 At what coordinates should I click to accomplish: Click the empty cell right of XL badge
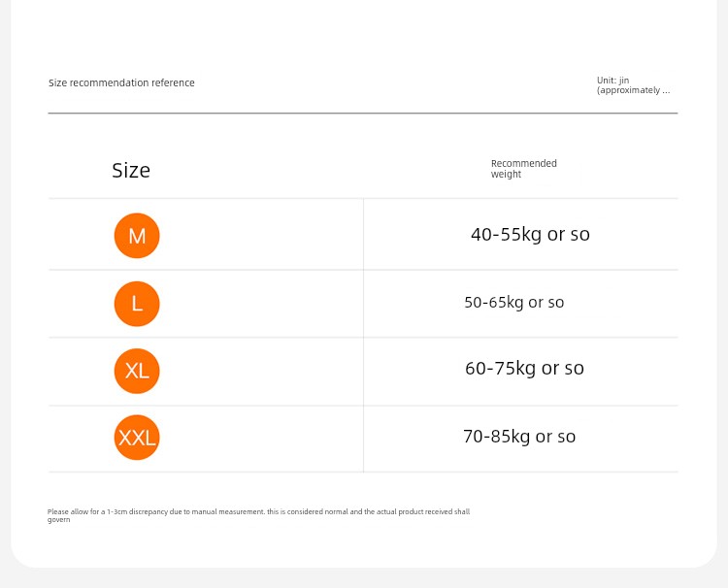261,372
